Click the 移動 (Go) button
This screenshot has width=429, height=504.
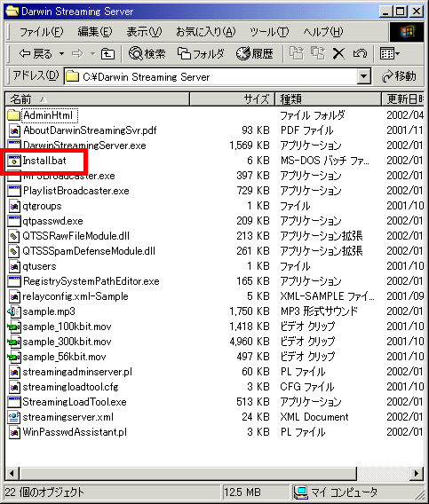click(x=399, y=76)
